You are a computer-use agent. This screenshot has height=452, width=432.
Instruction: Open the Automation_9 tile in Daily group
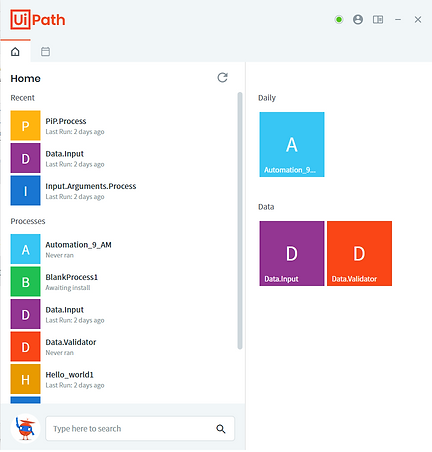click(292, 144)
